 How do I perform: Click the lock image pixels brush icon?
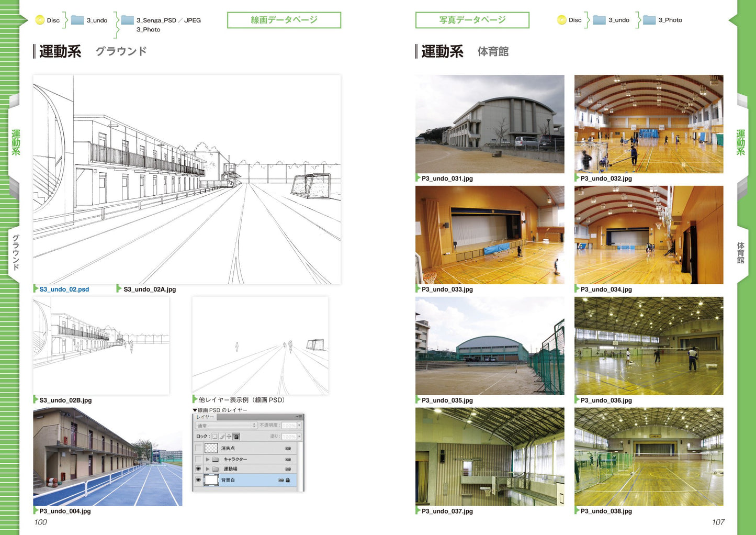click(222, 437)
